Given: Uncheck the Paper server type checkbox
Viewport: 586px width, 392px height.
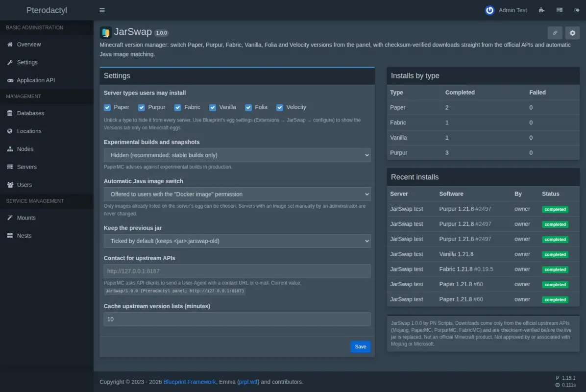Looking at the screenshot, I should (x=107, y=107).
